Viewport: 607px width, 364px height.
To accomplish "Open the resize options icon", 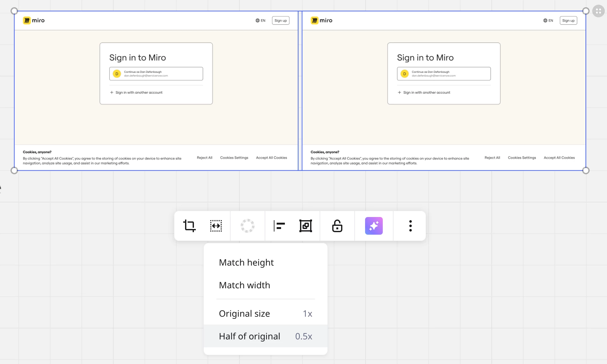I will (216, 226).
